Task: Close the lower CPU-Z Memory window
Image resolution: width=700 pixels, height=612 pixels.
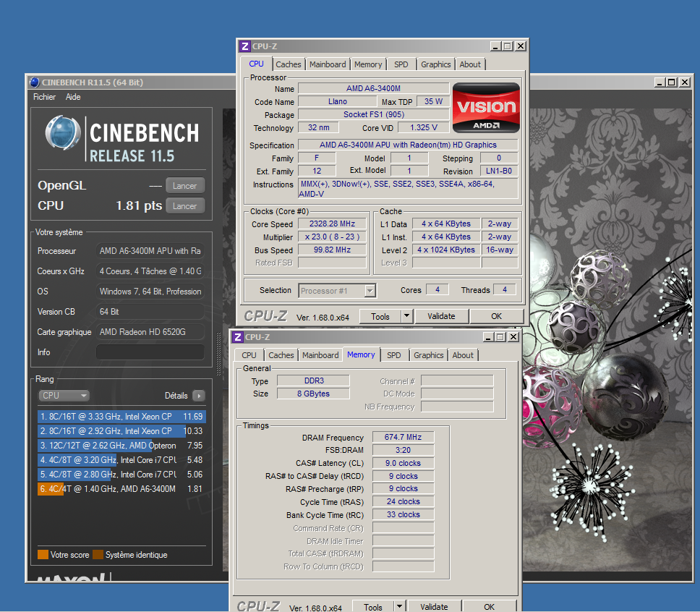Action: pos(513,337)
